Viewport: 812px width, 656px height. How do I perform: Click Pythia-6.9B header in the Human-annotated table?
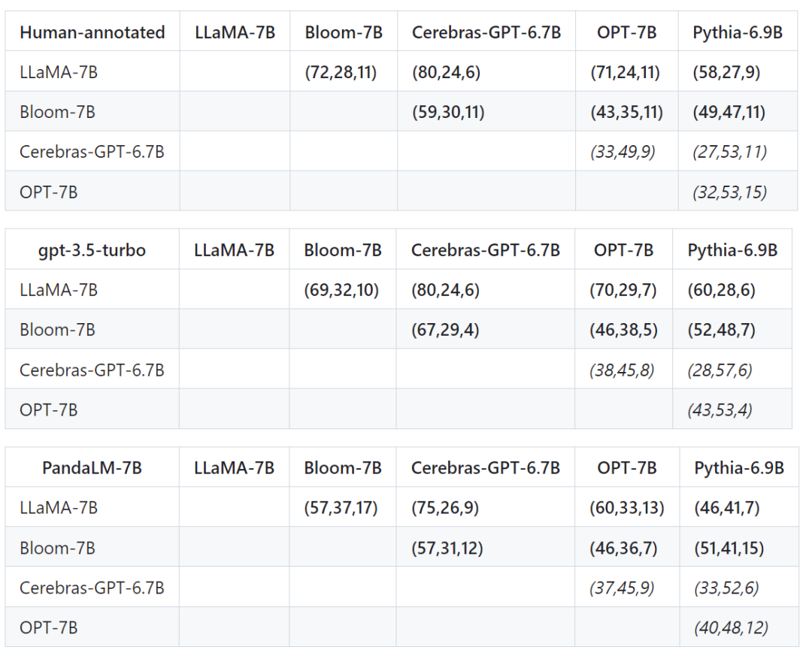(x=738, y=32)
